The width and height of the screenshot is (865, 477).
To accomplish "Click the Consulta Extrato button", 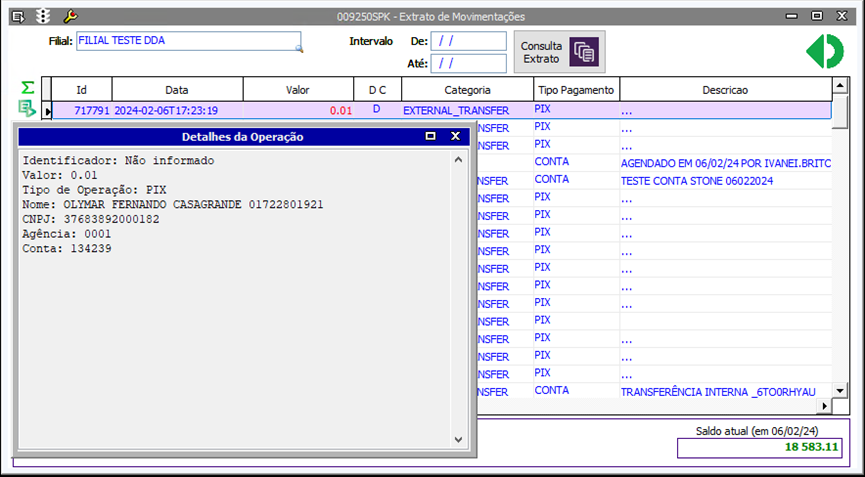I will (x=559, y=52).
